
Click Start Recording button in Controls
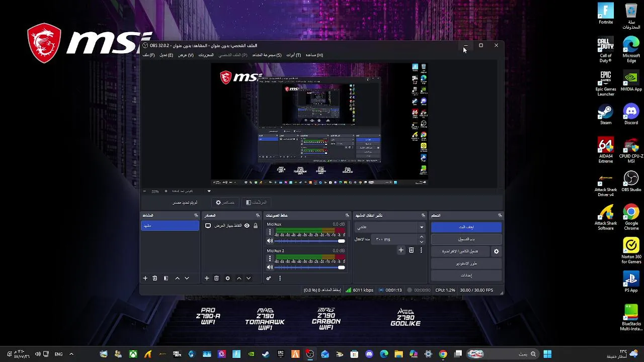(466, 239)
